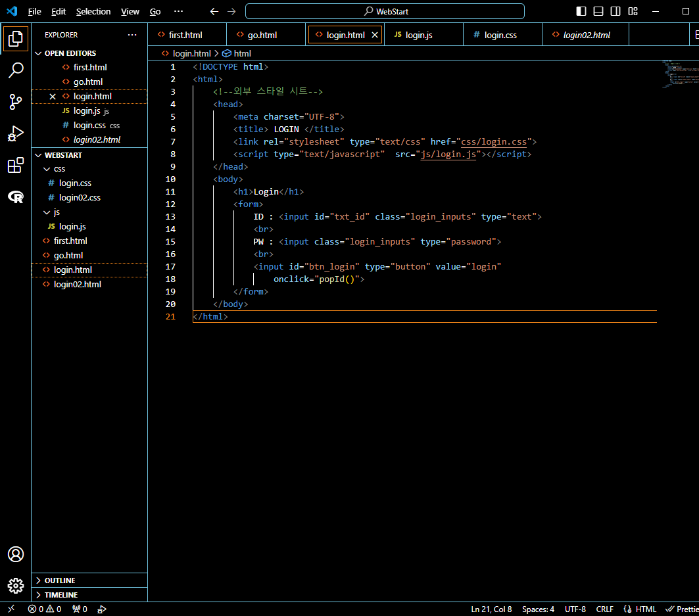Open login02.css in the css folder
Image resolution: width=699 pixels, height=616 pixels.
point(89,197)
